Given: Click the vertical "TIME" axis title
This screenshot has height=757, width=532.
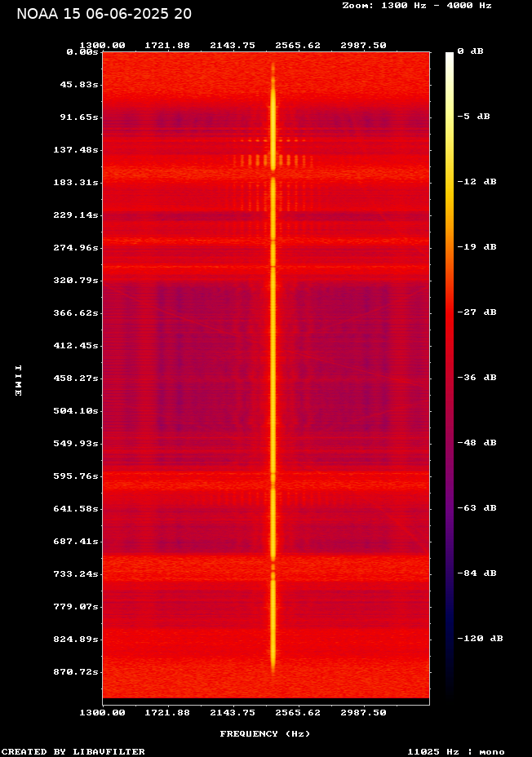Looking at the screenshot, I should pyautogui.click(x=18, y=380).
